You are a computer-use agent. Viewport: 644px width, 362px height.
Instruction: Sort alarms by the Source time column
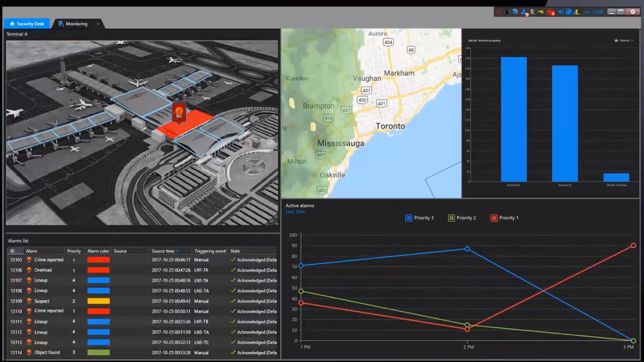(163, 251)
